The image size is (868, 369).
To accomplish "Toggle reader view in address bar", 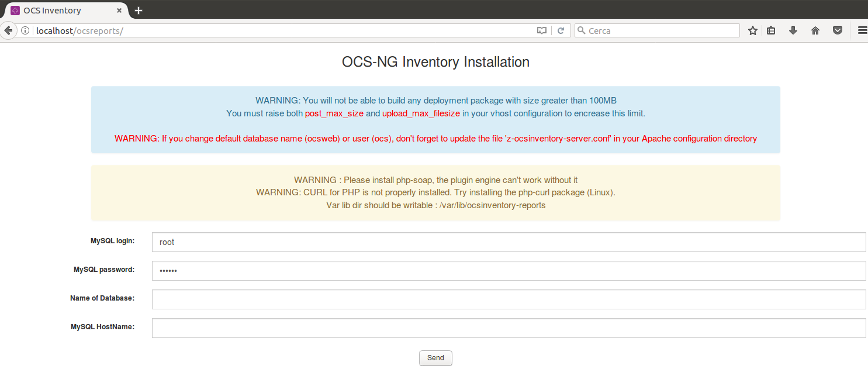I will 542,31.
